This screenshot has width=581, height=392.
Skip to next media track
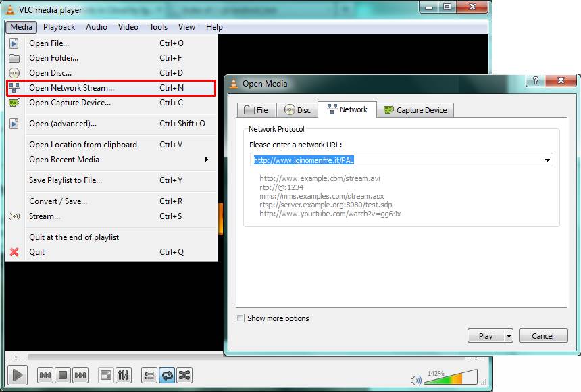click(x=80, y=375)
